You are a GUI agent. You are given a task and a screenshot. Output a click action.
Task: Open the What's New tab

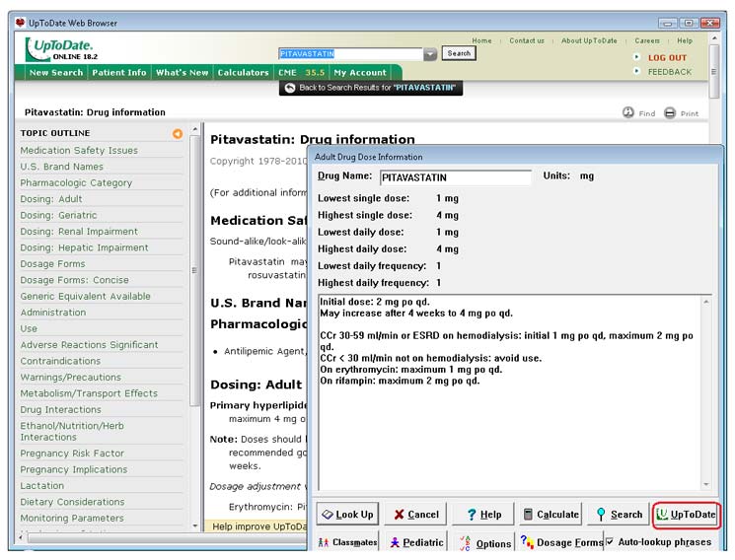(182, 72)
